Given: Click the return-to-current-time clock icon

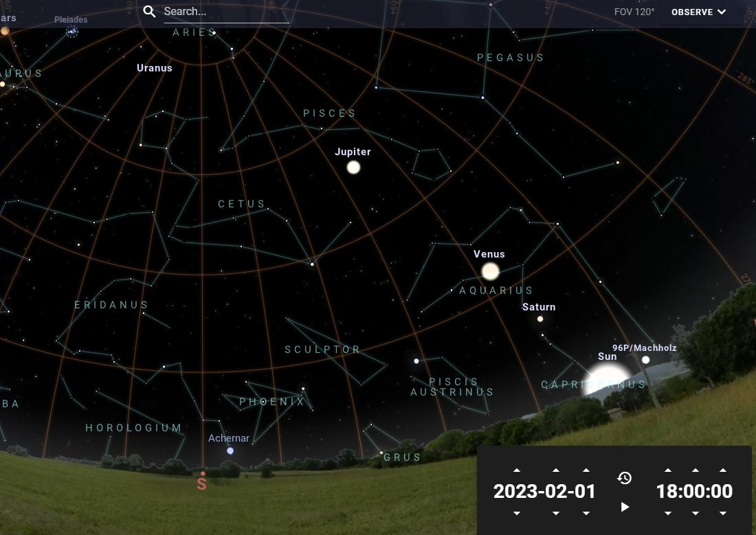Looking at the screenshot, I should tap(625, 477).
